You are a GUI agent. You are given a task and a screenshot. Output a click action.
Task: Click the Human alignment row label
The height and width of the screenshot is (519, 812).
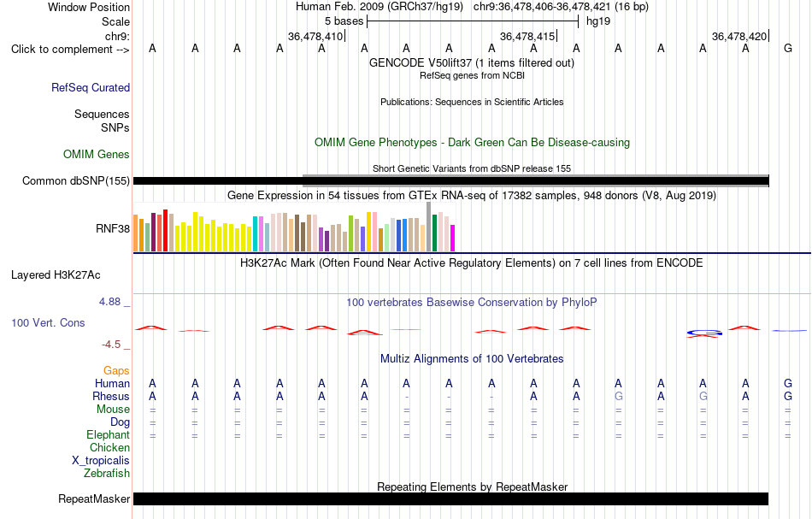112,383
